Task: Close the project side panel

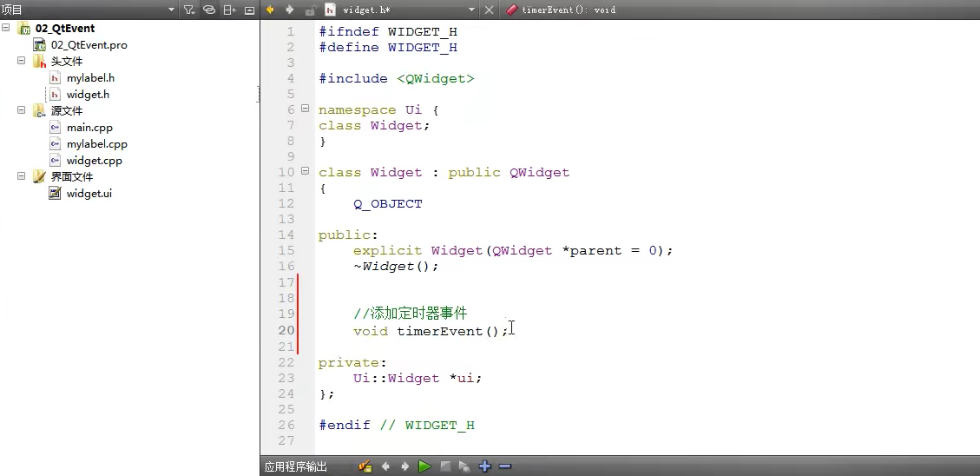Action: pos(249,10)
